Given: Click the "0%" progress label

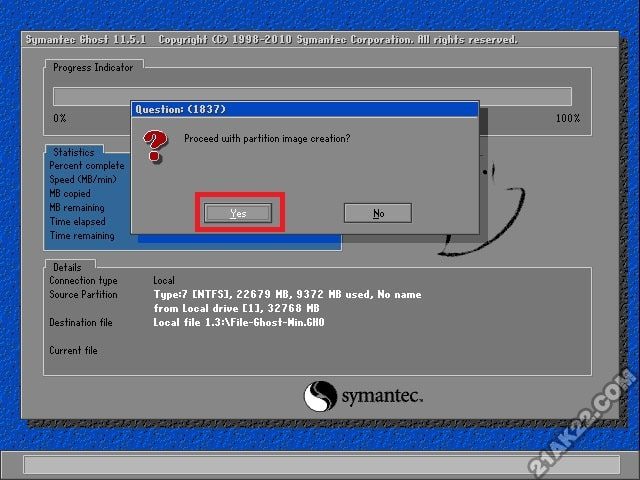Looking at the screenshot, I should click(60, 118).
